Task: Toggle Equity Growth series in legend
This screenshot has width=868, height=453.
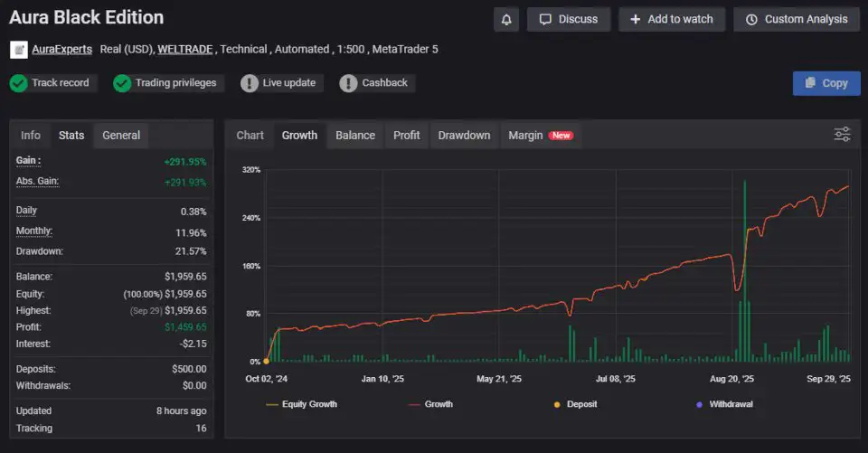Action: [301, 404]
